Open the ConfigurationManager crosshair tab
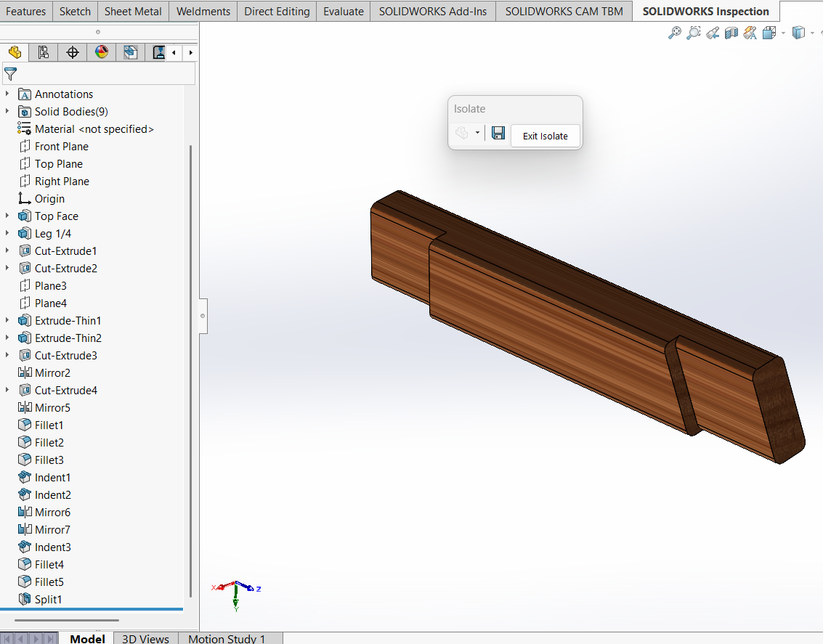The height and width of the screenshot is (644, 823). 73,52
